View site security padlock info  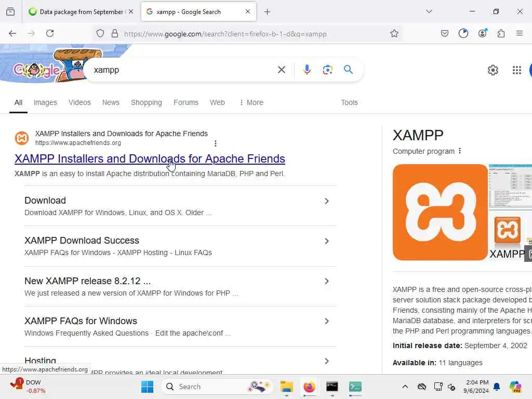pyautogui.click(x=115, y=33)
